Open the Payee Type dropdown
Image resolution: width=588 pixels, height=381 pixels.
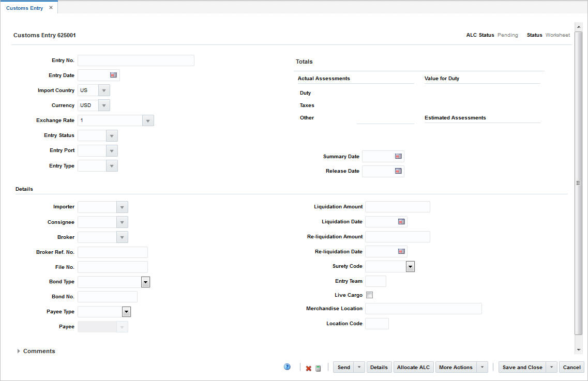pyautogui.click(x=126, y=312)
